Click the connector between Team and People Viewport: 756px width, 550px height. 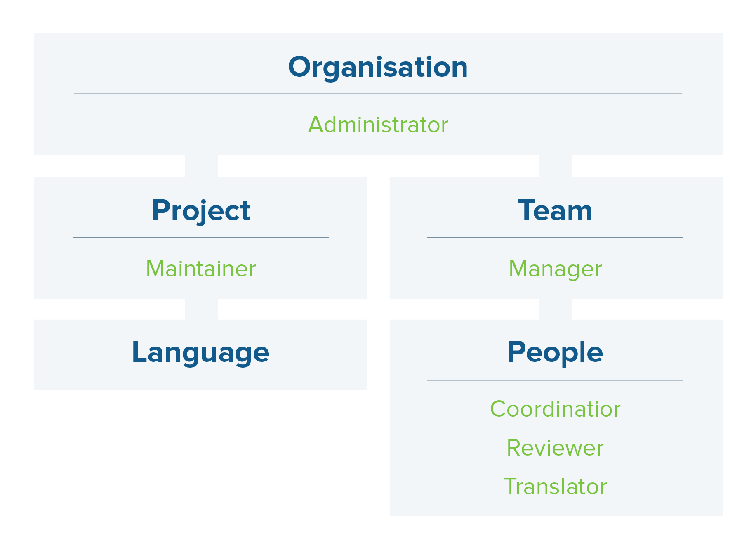(555, 309)
